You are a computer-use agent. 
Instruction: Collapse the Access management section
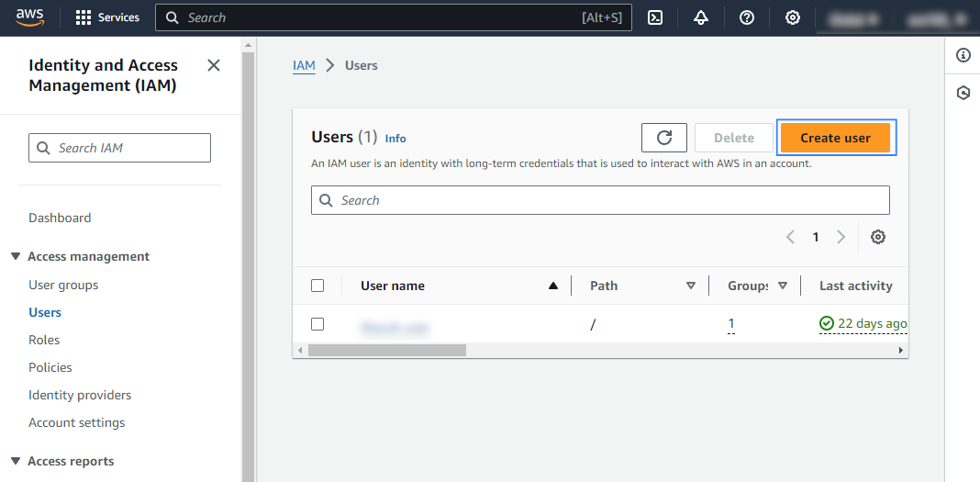pos(16,256)
